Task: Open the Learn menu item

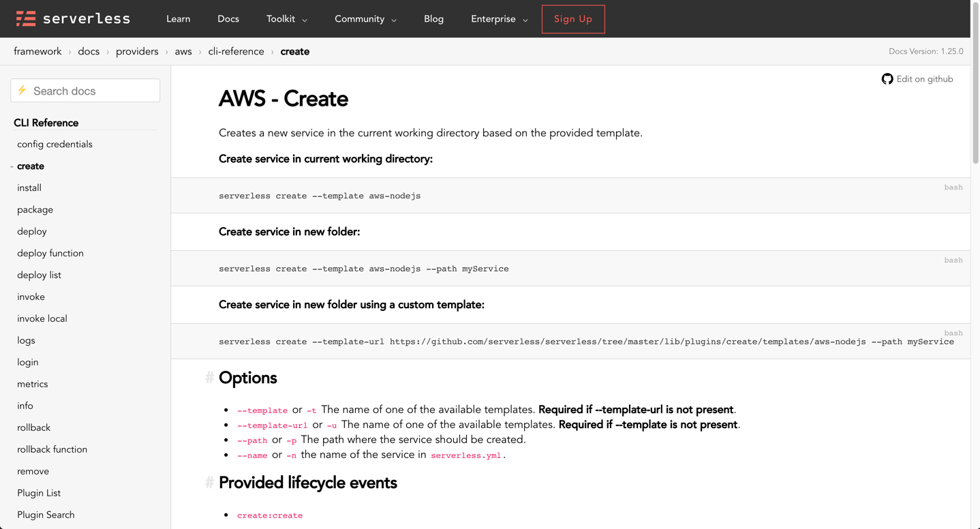Action: coord(179,19)
